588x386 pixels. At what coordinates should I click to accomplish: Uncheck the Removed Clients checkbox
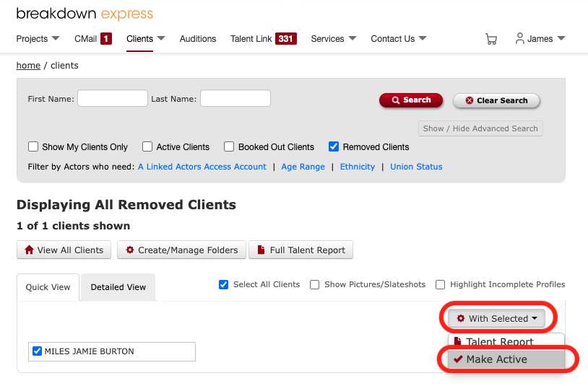[x=334, y=146]
